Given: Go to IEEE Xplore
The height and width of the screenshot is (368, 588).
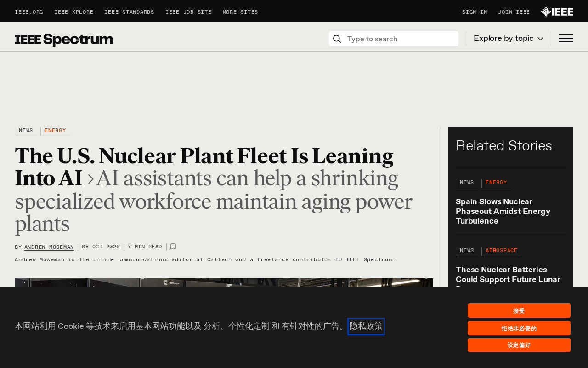Looking at the screenshot, I should (x=74, y=12).
